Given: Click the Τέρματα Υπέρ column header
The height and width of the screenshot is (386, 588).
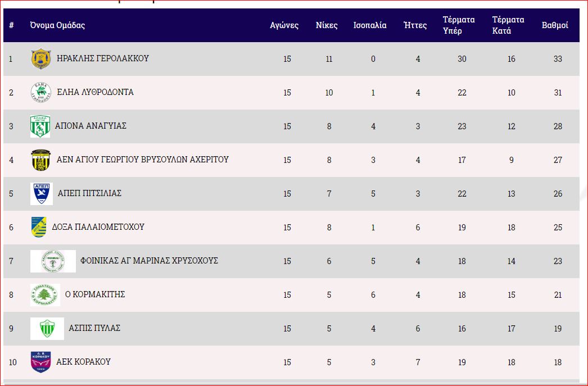Looking at the screenshot, I should pos(459,25).
